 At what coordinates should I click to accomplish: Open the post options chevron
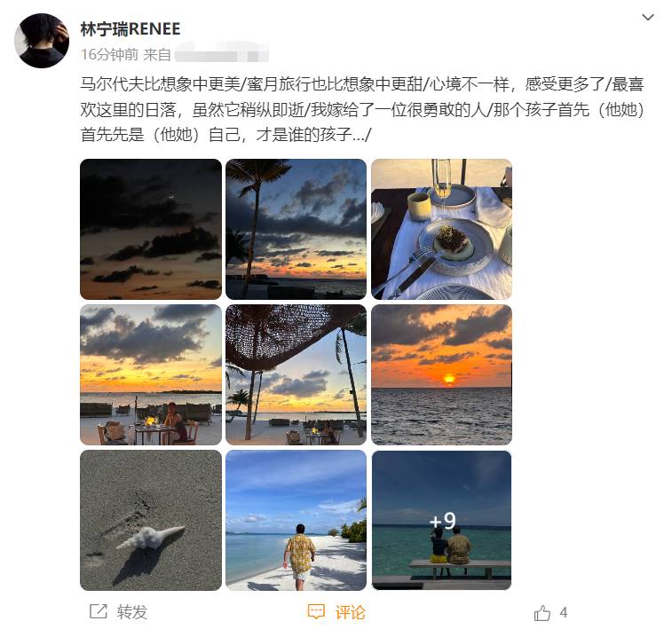coord(647,17)
